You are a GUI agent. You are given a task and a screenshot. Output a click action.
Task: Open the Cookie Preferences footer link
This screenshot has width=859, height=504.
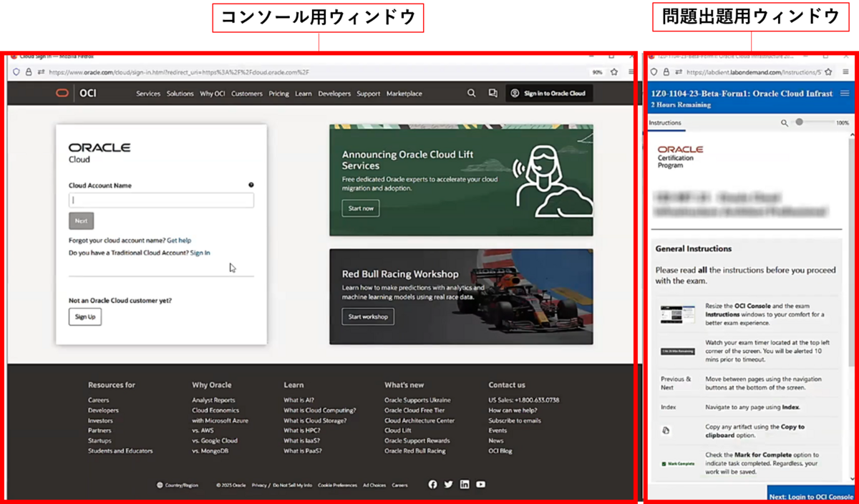[x=337, y=485]
